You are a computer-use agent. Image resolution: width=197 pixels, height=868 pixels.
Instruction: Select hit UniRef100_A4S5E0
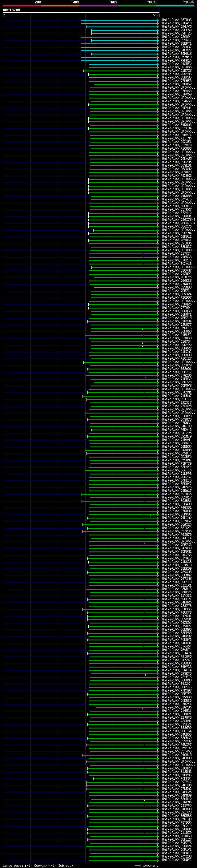[x=177, y=64]
